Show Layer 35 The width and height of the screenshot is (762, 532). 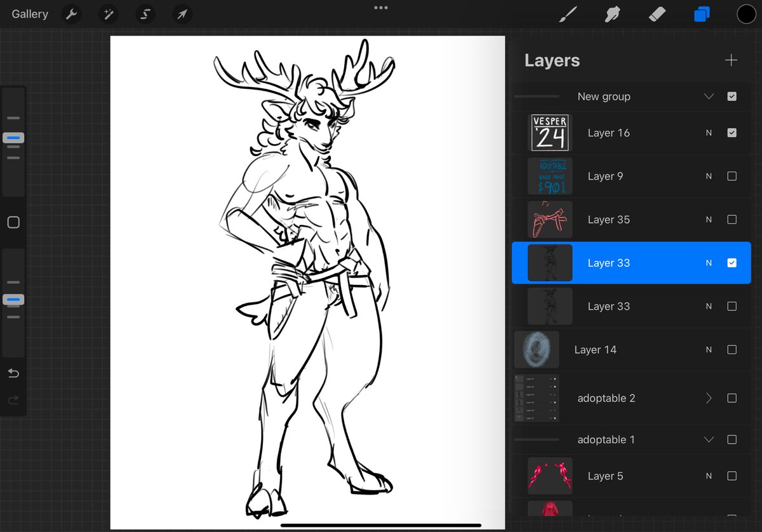click(x=732, y=220)
